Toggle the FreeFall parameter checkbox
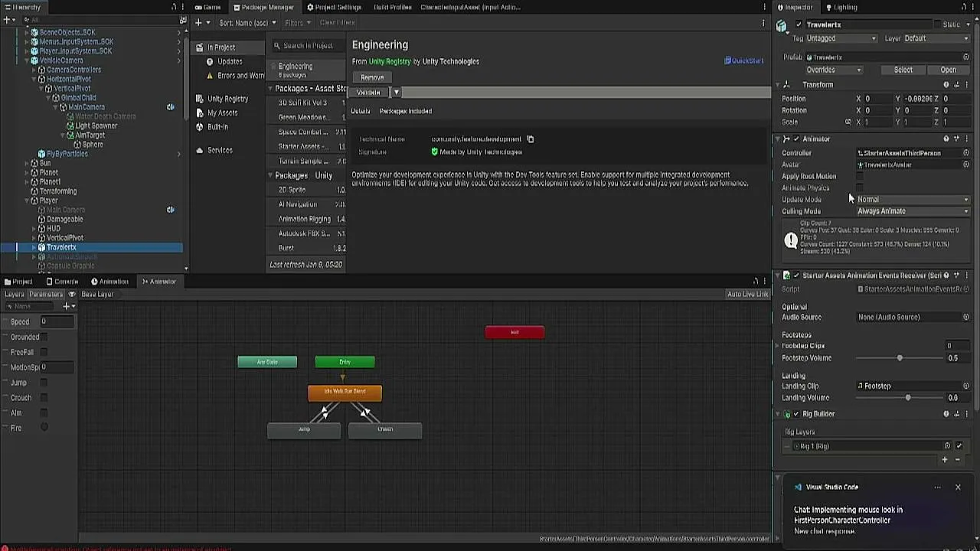 [44, 352]
